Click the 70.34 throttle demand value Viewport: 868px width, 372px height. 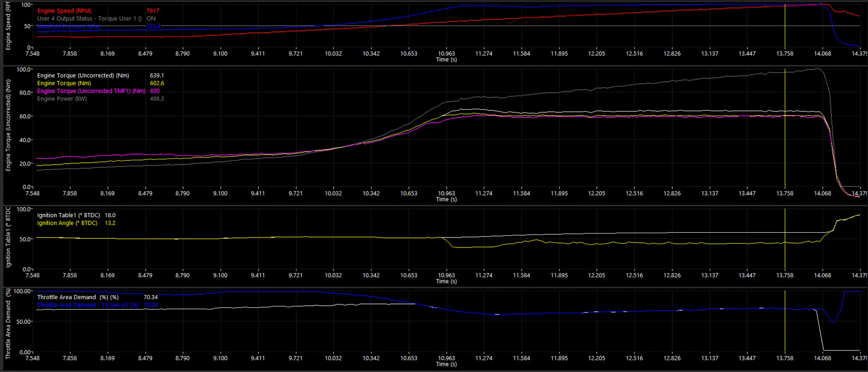tap(151, 297)
